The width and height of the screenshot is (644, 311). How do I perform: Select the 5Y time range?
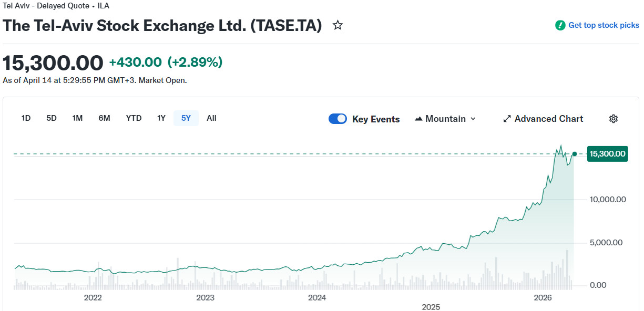pos(186,118)
